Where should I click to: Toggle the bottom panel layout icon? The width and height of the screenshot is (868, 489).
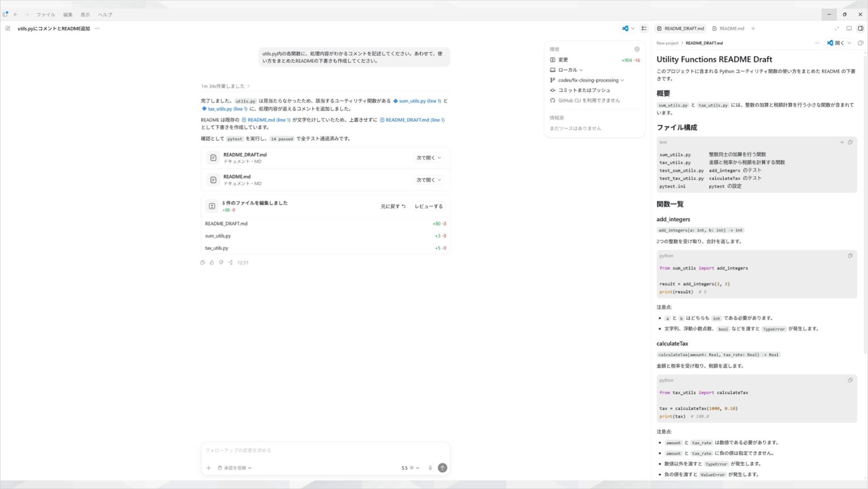(849, 28)
